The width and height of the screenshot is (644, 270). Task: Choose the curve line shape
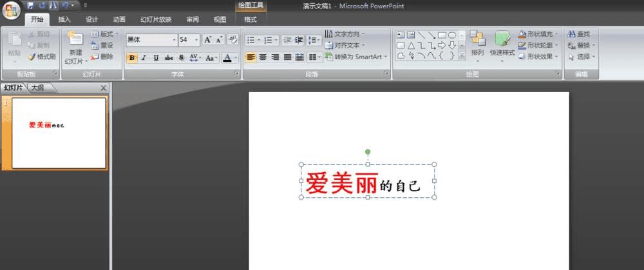(x=431, y=55)
